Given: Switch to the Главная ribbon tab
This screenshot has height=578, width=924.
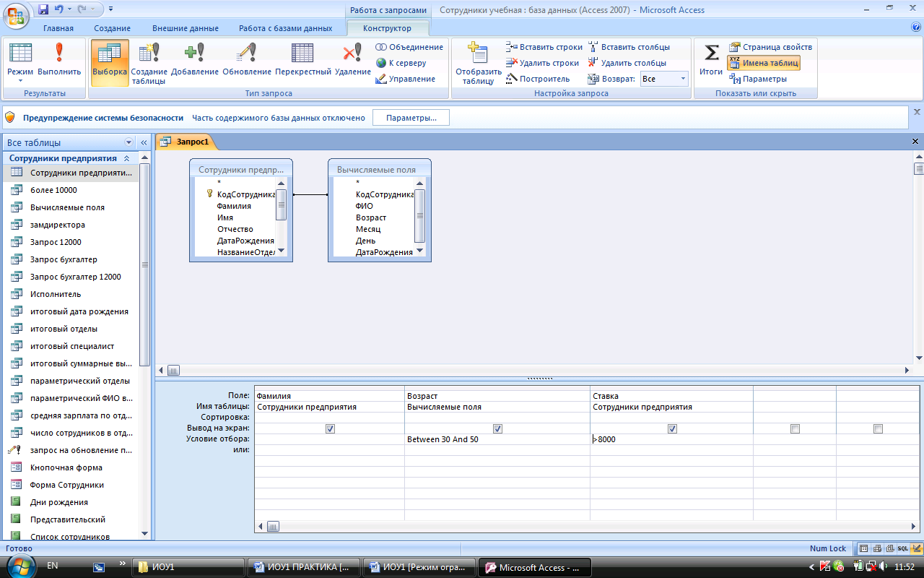Looking at the screenshot, I should click(x=58, y=28).
